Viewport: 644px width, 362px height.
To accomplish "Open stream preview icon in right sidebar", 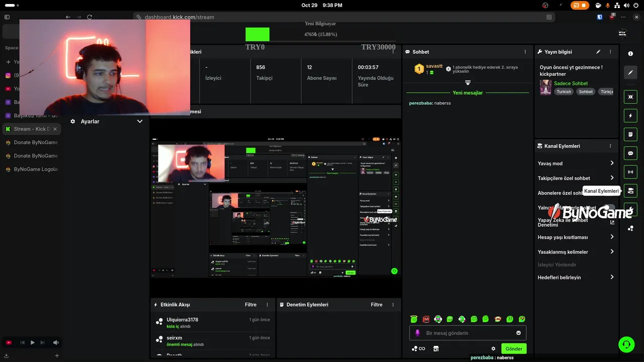I will [x=630, y=97].
